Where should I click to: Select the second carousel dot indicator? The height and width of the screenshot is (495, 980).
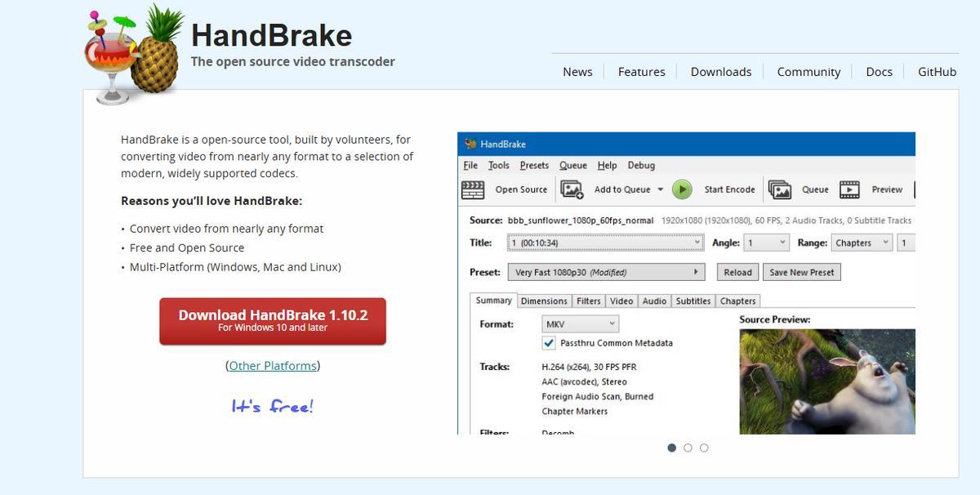688,448
